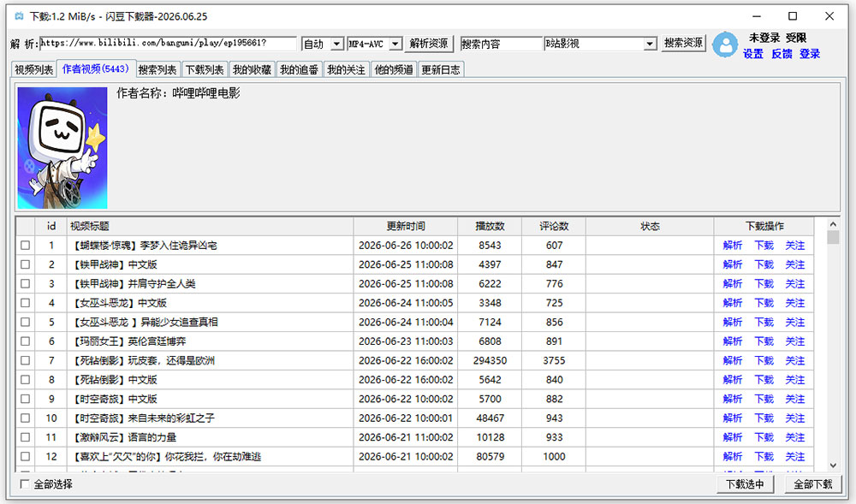
Task: Switch to the 我的关注 tab
Action: pyautogui.click(x=346, y=70)
